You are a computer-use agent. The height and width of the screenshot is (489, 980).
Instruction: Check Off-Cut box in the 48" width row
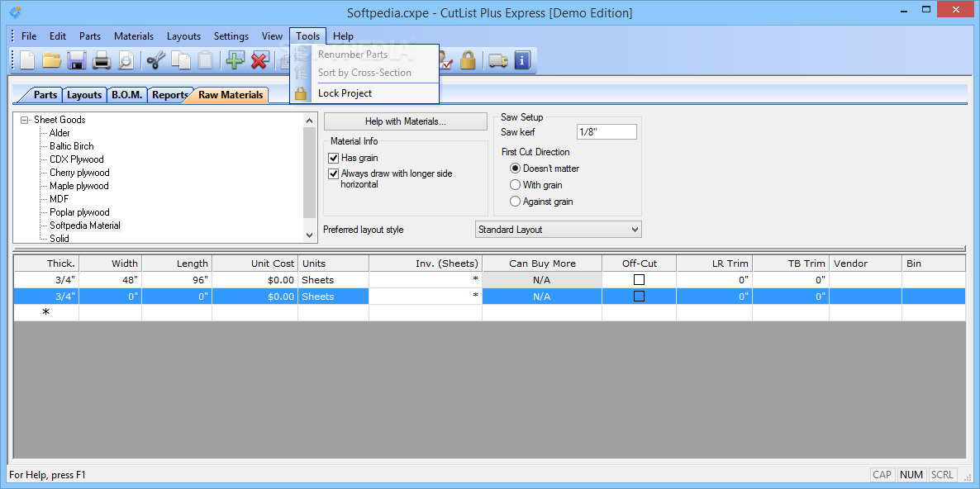pos(639,280)
